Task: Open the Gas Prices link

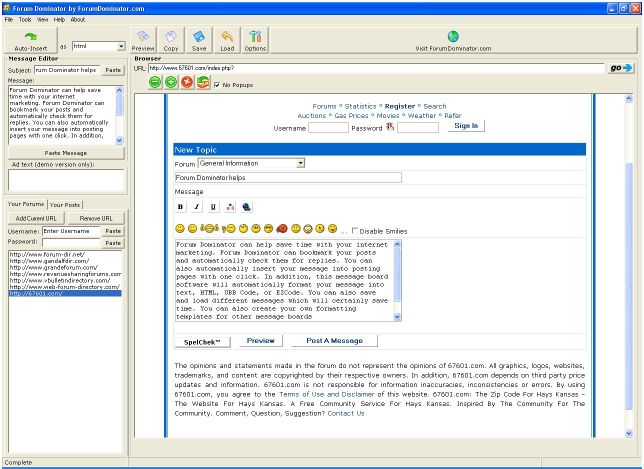Action: pyautogui.click(x=351, y=116)
